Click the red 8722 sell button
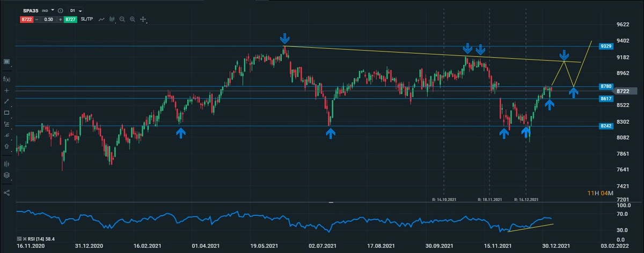This screenshot has height=253, width=644. [27, 19]
